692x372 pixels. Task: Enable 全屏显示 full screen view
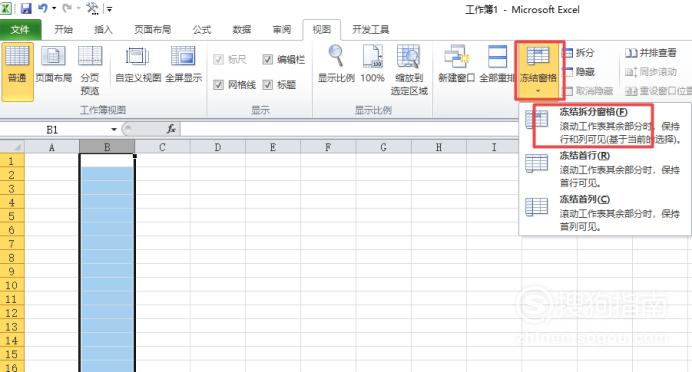point(184,64)
